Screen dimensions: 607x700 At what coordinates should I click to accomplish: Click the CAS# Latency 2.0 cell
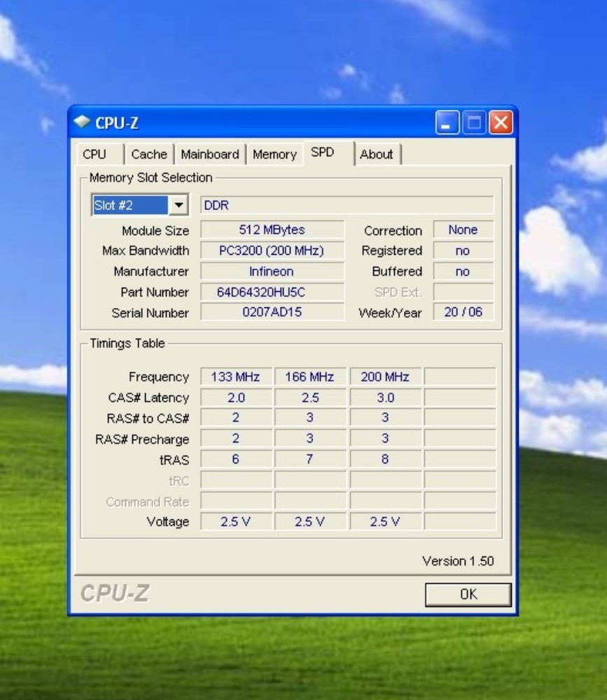click(236, 398)
